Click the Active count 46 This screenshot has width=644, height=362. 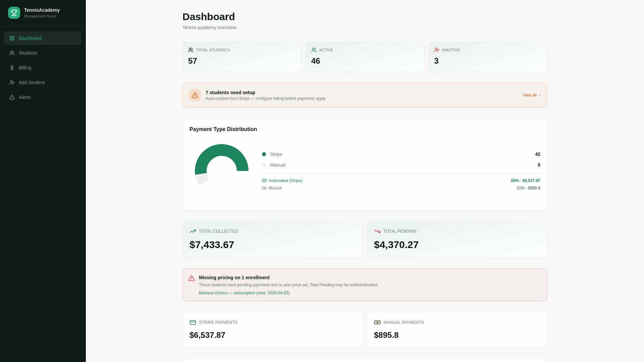(316, 61)
